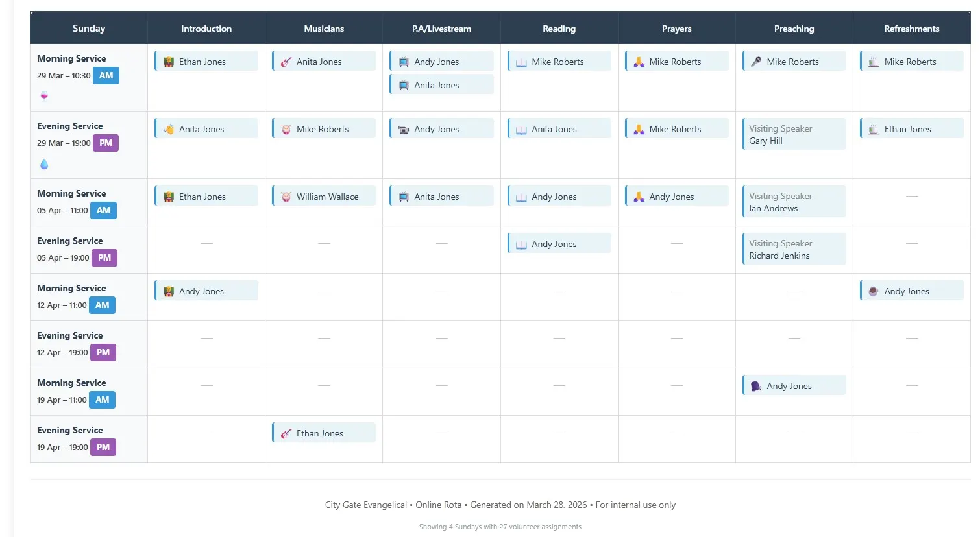Click Morning Service title for 29 Mar
Screen dimensions: 980x537
click(x=71, y=58)
